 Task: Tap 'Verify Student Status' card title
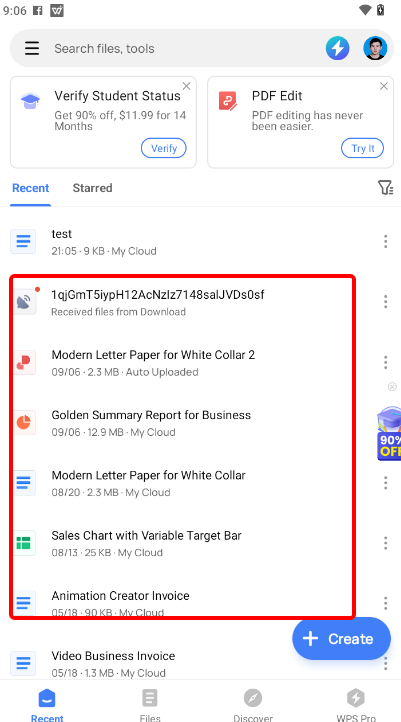tap(117, 96)
